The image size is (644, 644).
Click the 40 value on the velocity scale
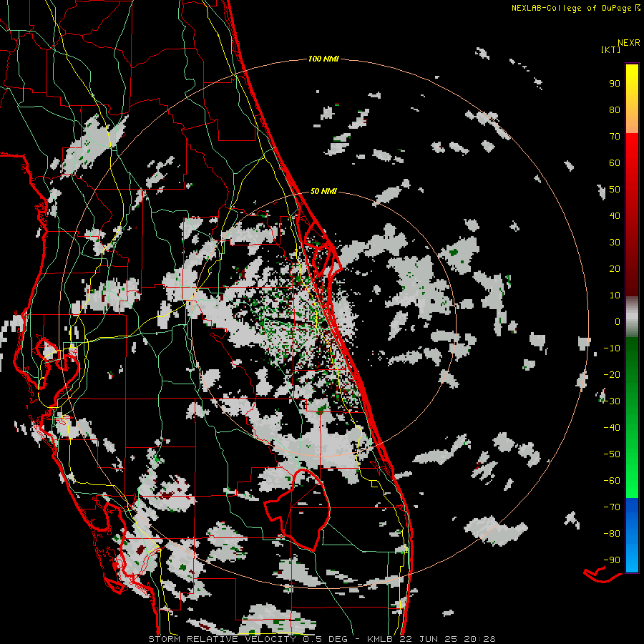615,215
